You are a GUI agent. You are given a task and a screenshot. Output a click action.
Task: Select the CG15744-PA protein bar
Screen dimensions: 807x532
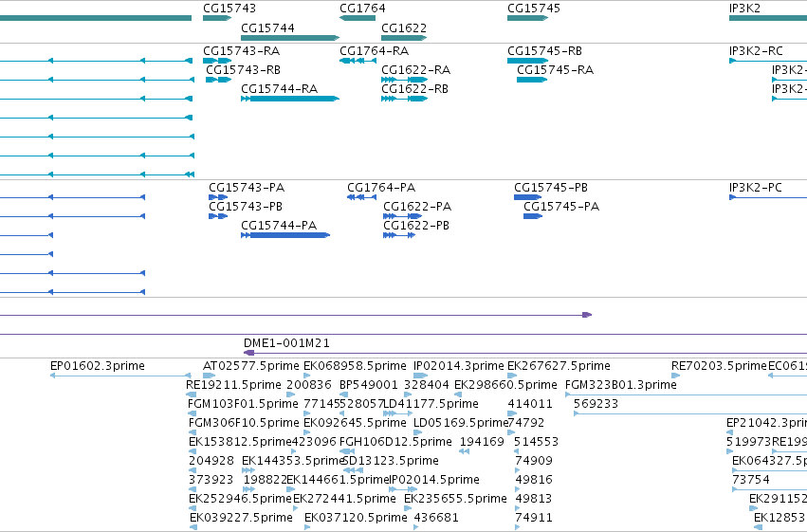pyautogui.click(x=285, y=235)
